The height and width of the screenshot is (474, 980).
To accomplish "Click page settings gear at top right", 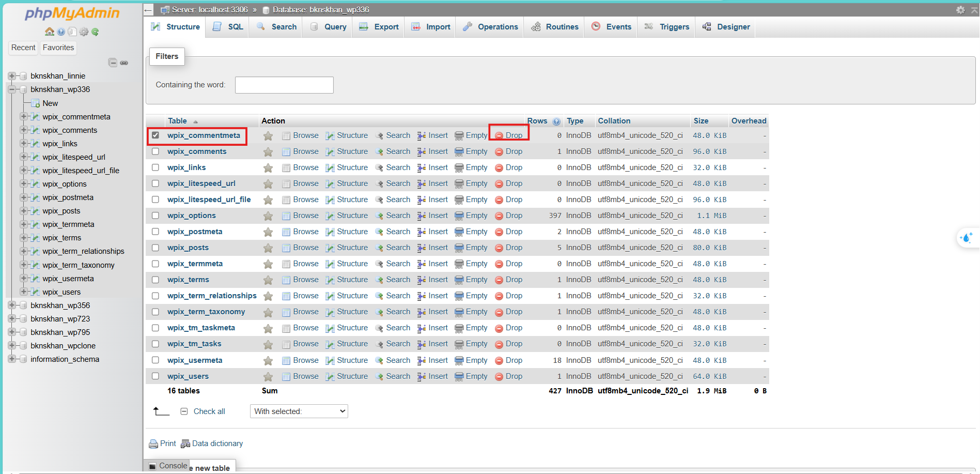I will 960,10.
